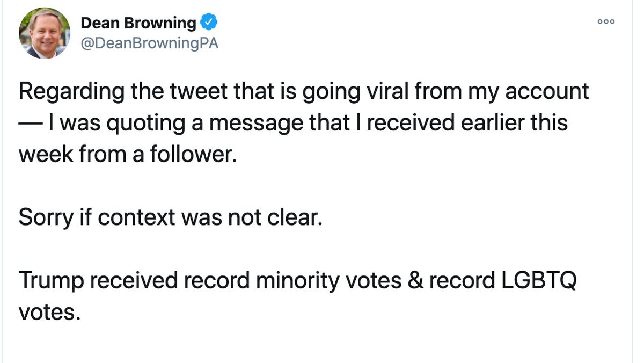Open the @DeanBrowningPA handle link

(x=149, y=43)
